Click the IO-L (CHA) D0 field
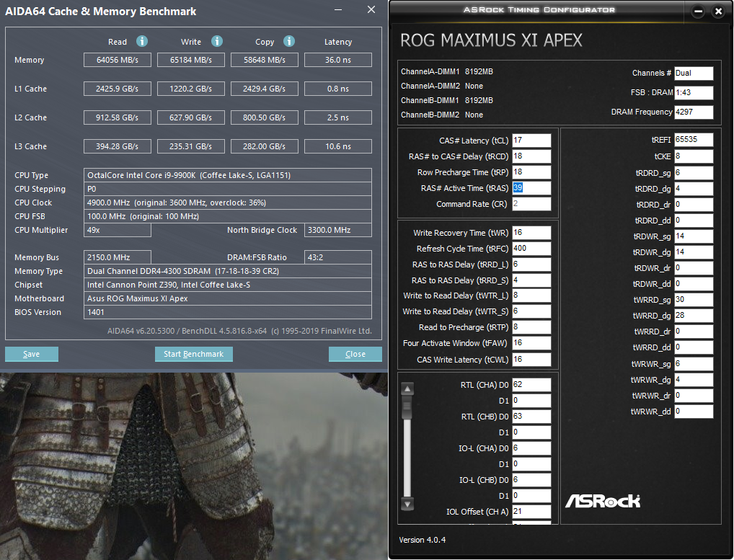Screen dimensions: 734x560 click(532, 448)
